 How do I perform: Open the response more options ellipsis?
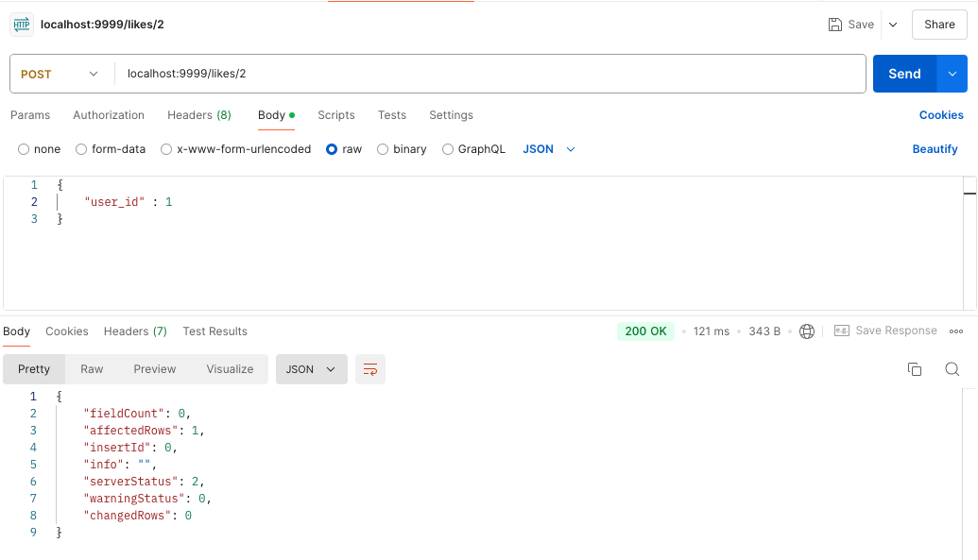point(955,331)
